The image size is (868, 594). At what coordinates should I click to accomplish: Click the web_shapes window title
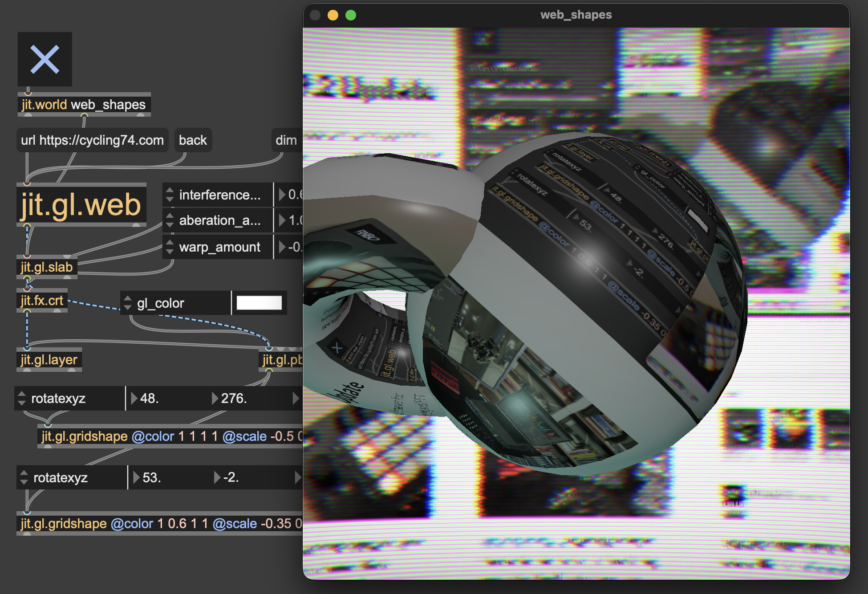coord(576,15)
